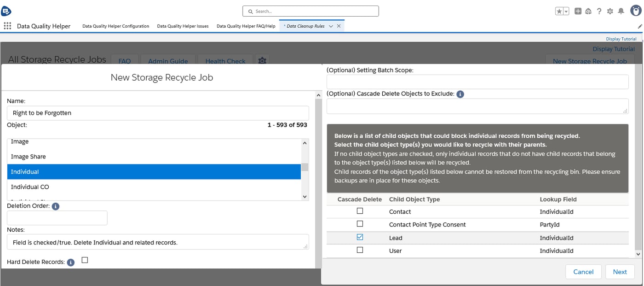Click the Name field containing Right to be Forgotten

(158, 113)
